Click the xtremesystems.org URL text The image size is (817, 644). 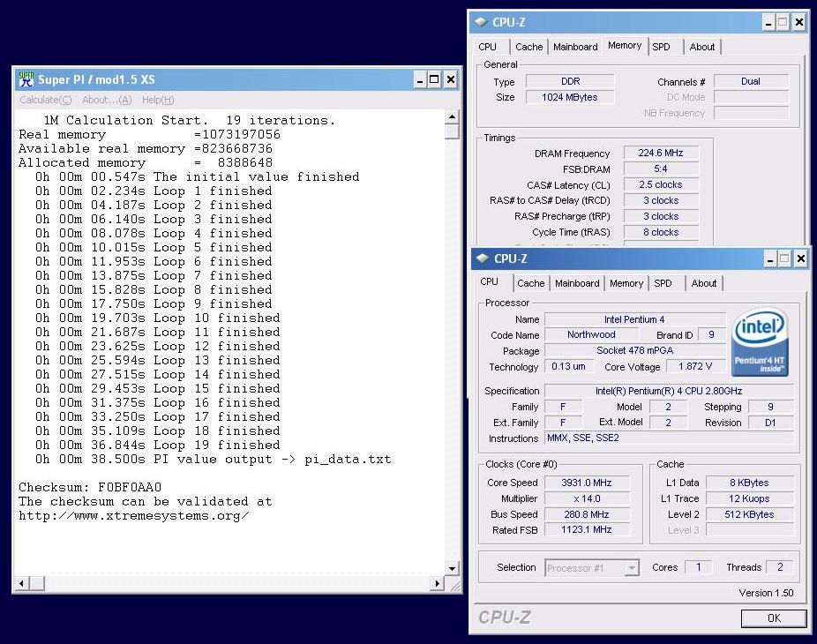pos(134,516)
